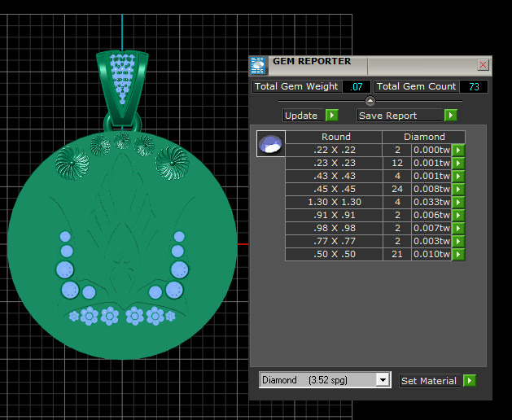The height and width of the screenshot is (420, 512).
Task: Click the Diamond column header
Action: (x=424, y=137)
